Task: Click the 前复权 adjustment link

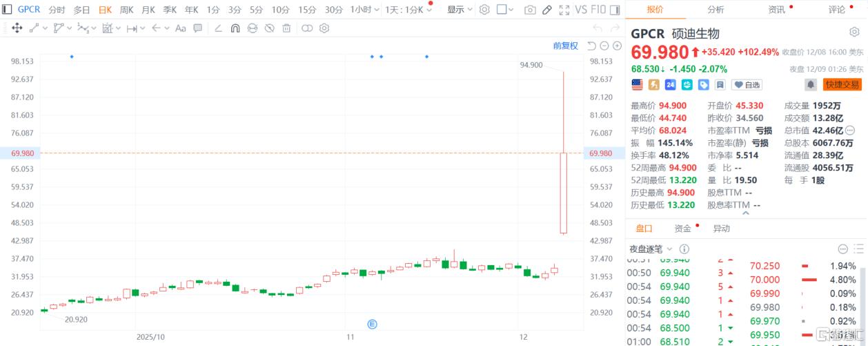Action: pyautogui.click(x=565, y=46)
